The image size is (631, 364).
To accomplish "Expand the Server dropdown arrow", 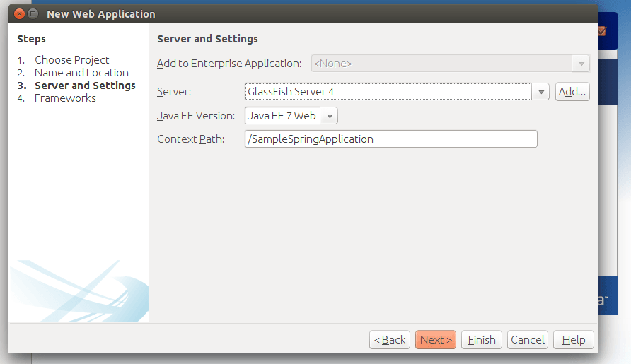I will 540,92.
